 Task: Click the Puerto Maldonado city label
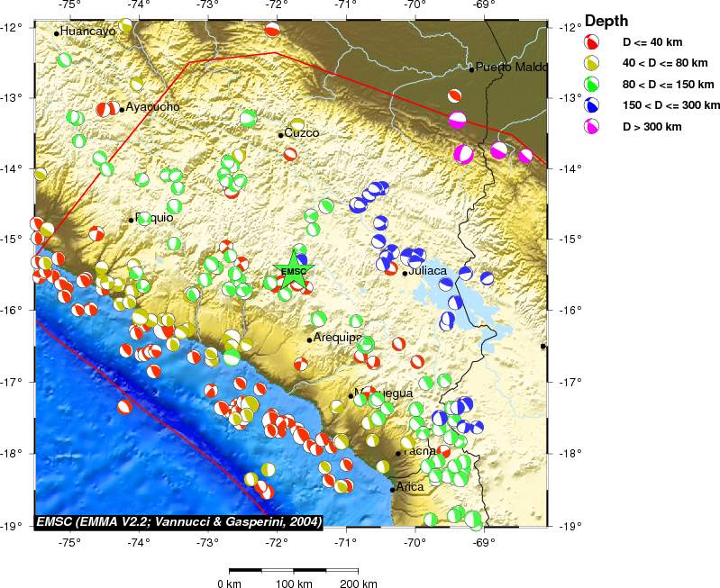coord(511,67)
